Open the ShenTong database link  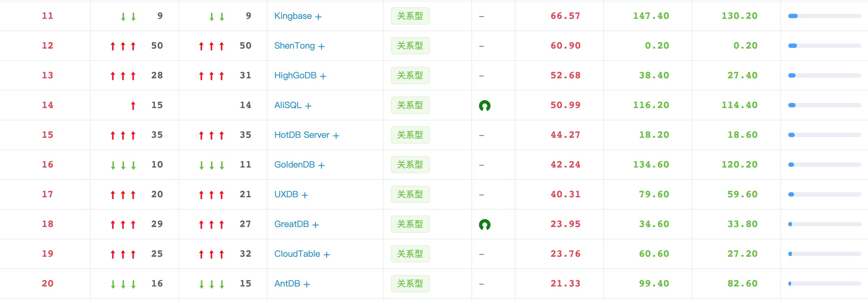294,46
